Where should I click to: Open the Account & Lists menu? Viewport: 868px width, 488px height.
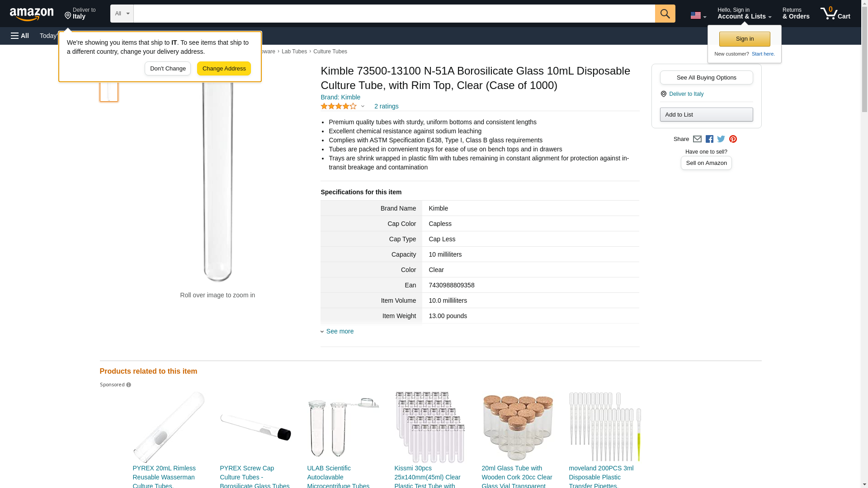tap(744, 14)
